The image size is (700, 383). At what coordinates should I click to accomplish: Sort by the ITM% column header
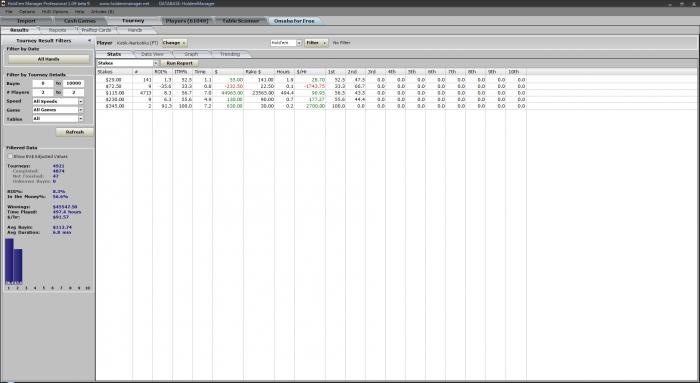tap(183, 72)
